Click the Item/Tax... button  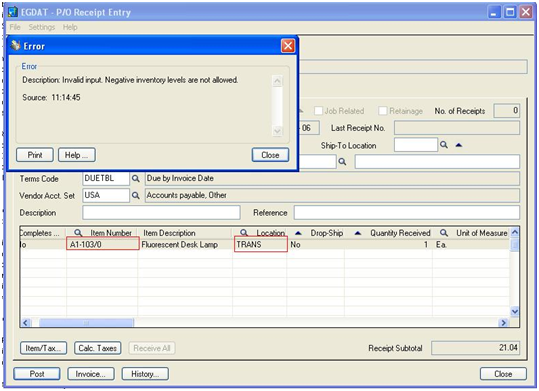click(x=43, y=348)
